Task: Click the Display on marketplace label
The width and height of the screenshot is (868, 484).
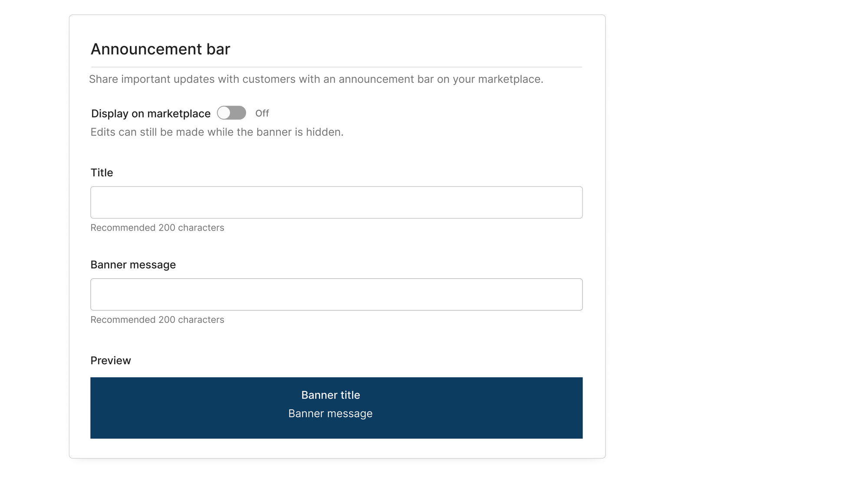Action: (151, 114)
